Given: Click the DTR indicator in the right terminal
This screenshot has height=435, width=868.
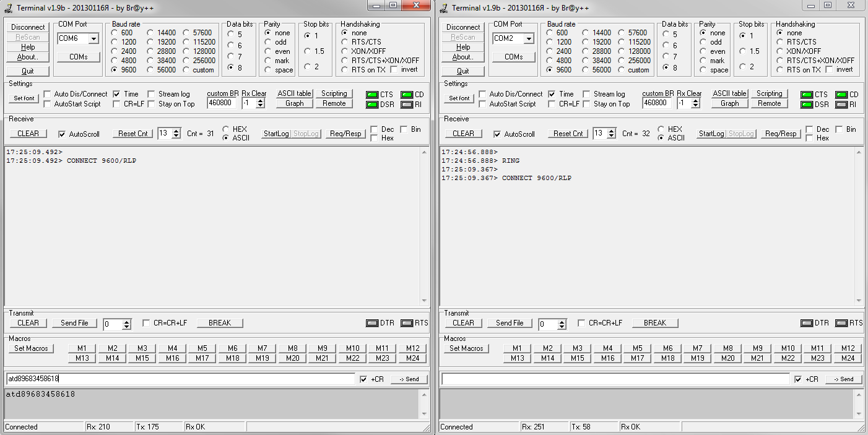Looking at the screenshot, I should tap(807, 323).
